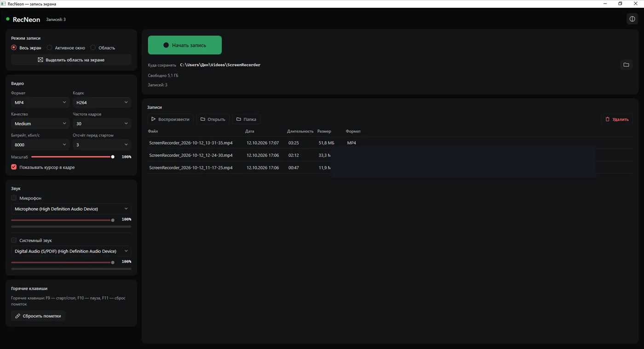Open the recordings folder via "Папка" button
Image resolution: width=644 pixels, height=349 pixels.
coord(246,119)
